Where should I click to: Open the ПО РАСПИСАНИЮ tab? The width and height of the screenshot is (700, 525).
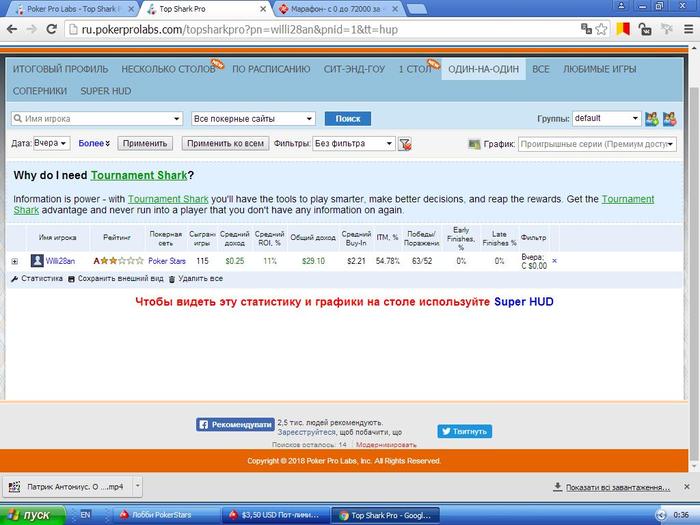(271, 69)
